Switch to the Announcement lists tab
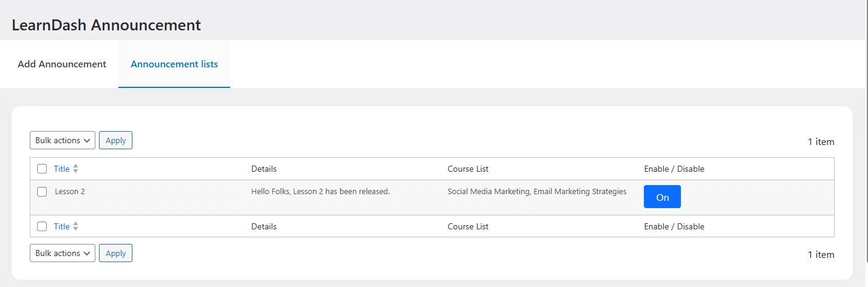Image resolution: width=868 pixels, height=287 pixels. 174,64
